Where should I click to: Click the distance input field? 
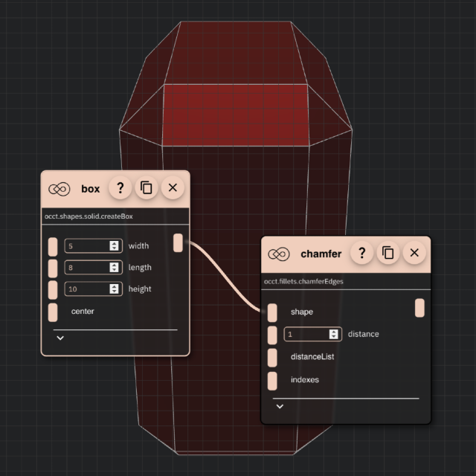(x=313, y=334)
